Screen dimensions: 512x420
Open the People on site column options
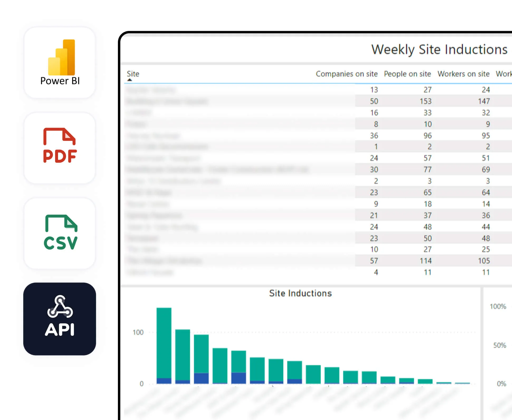tap(408, 74)
